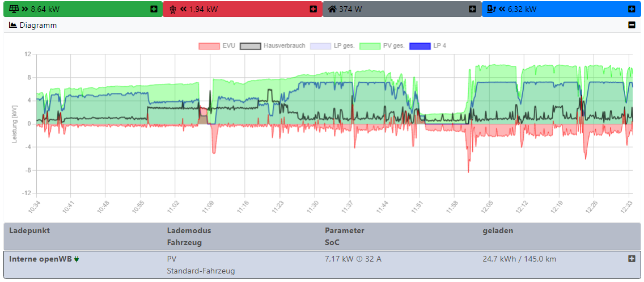Expand the grey house consumption card
The width and height of the screenshot is (644, 282).
[x=472, y=9]
